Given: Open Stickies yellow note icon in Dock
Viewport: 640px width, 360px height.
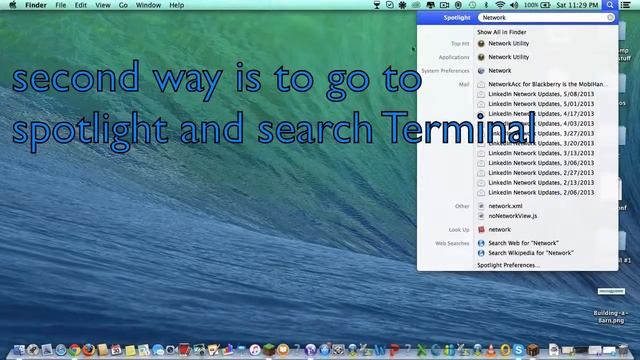Looking at the screenshot, I should coord(130,350).
